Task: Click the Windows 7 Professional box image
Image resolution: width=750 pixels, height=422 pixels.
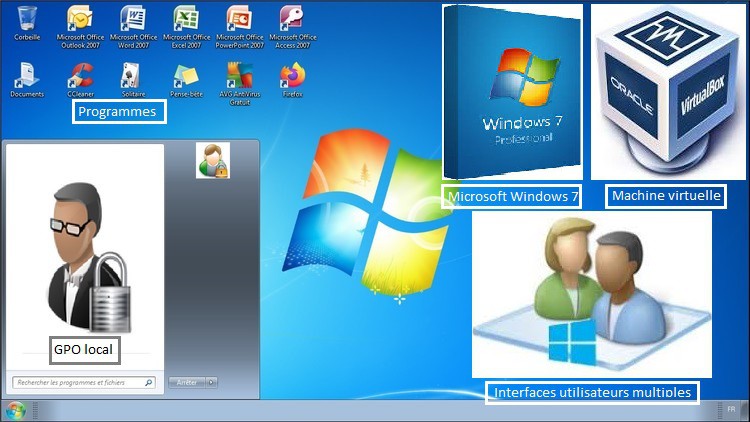Action: pos(512,92)
